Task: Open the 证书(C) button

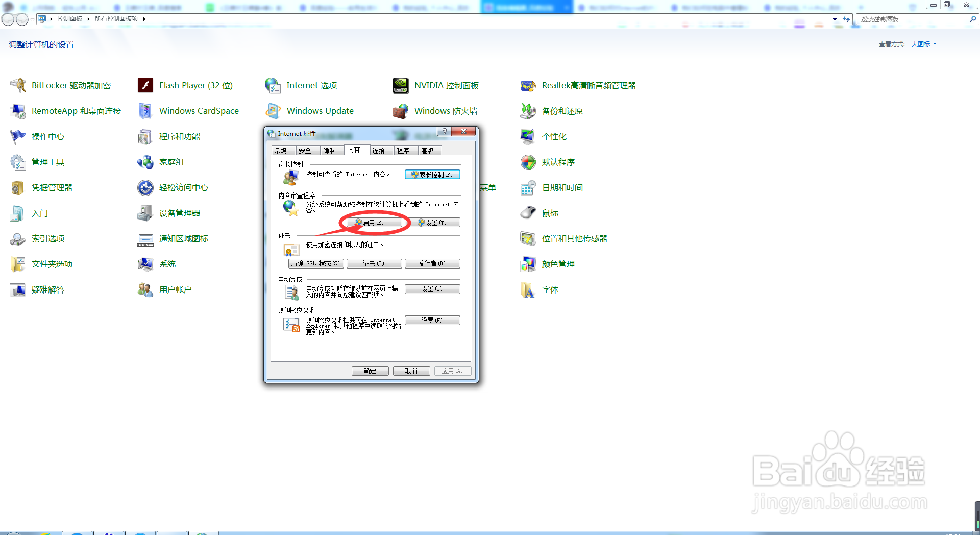Action: coord(374,263)
